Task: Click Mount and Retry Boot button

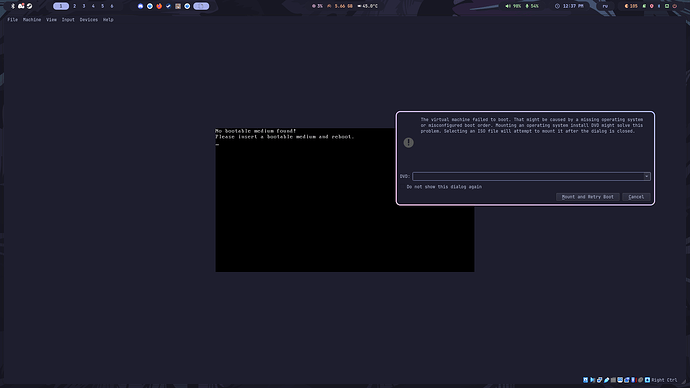Action: (587, 197)
